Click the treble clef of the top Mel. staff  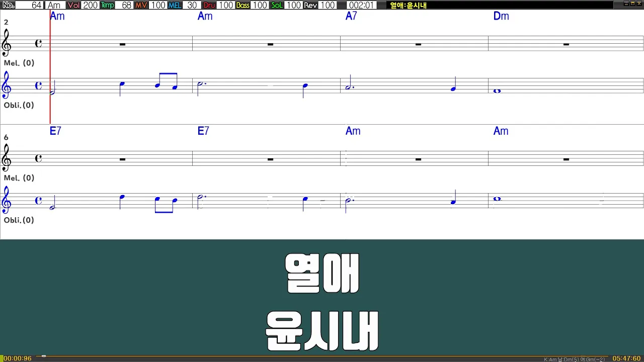[x=7, y=43]
